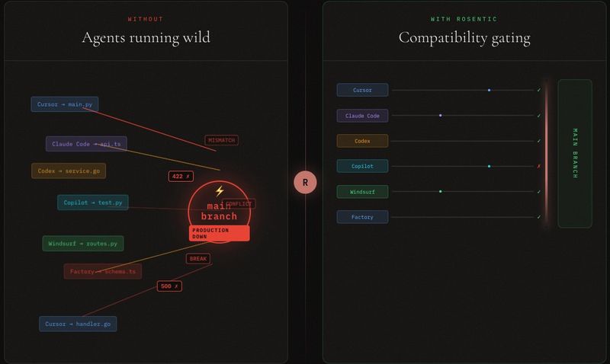Click the cyan dot on the Copilot line

click(489, 166)
